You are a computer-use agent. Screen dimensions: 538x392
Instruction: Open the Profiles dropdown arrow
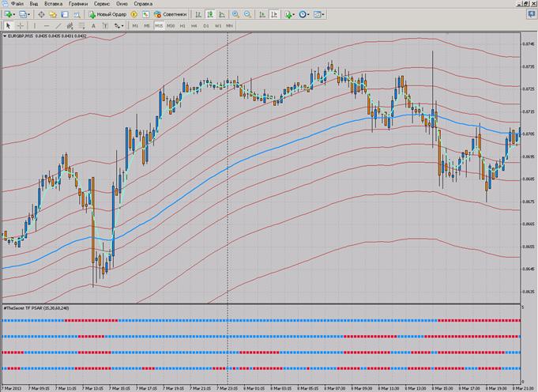click(28, 14)
